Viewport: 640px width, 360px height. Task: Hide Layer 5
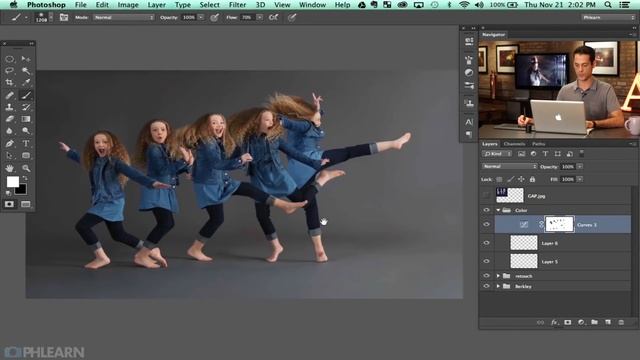tap(486, 261)
